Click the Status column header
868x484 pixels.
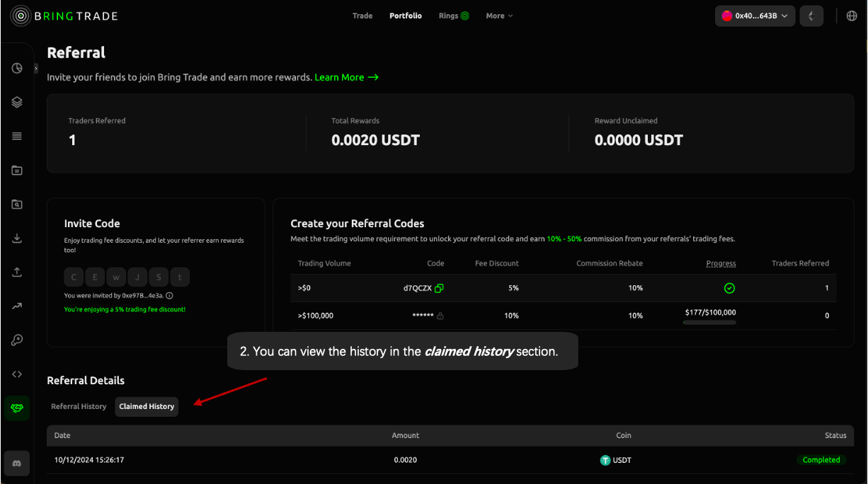pos(836,435)
